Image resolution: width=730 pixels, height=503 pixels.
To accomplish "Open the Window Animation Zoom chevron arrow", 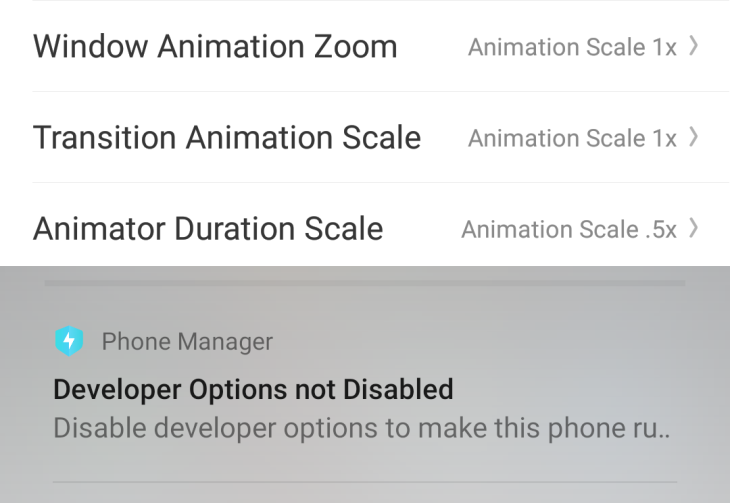I will 694,47.
